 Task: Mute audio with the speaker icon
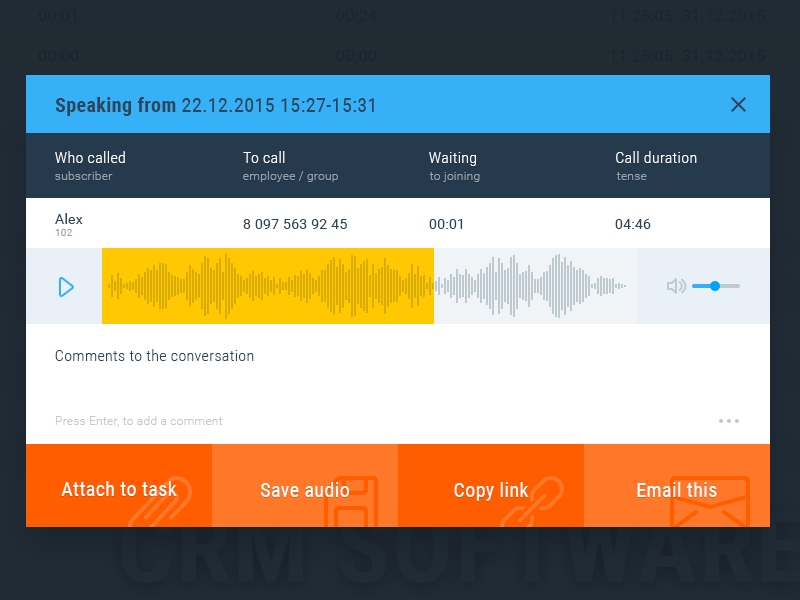pyautogui.click(x=676, y=286)
